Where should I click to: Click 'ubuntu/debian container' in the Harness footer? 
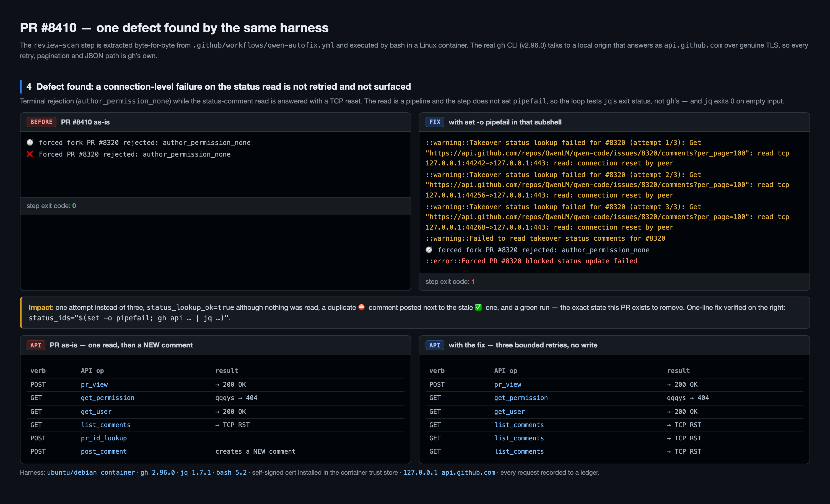(91, 472)
